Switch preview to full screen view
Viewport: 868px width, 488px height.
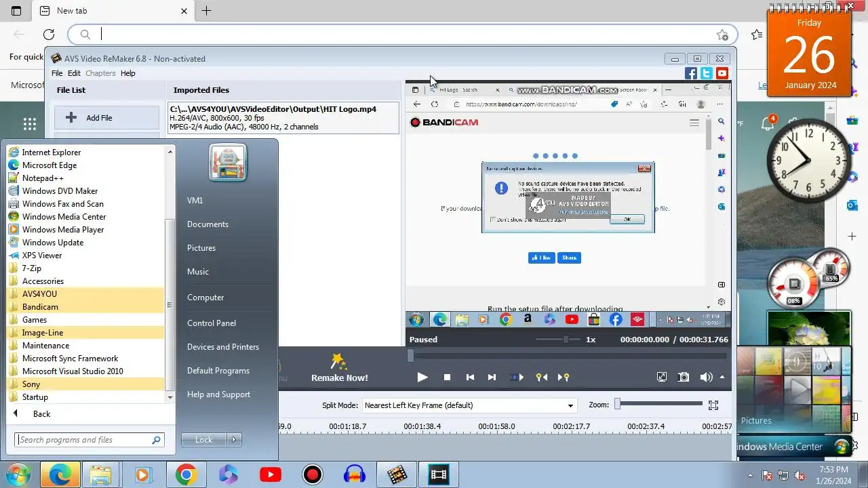662,378
